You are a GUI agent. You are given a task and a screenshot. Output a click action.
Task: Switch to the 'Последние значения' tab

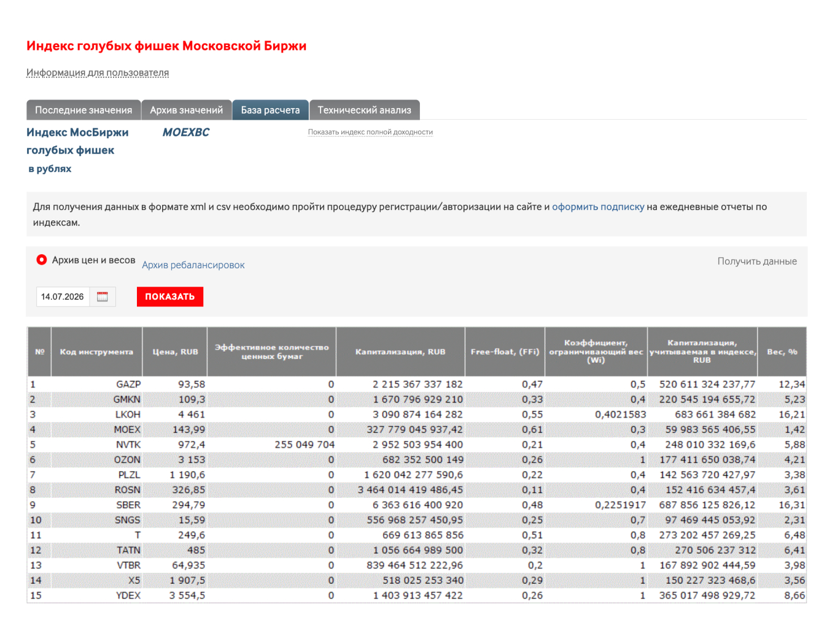83,110
